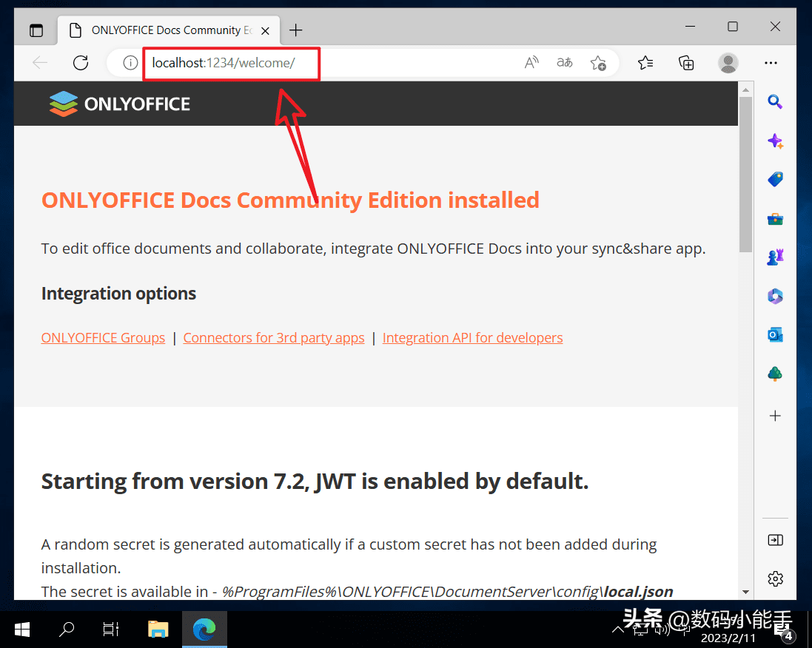Open Settings and more ellipsis menu

(x=771, y=63)
